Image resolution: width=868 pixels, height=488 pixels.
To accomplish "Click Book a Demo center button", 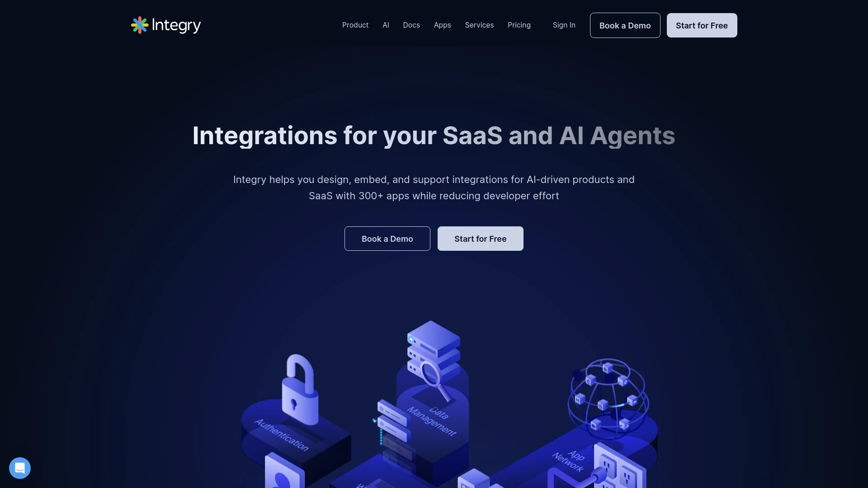I will click(x=387, y=238).
